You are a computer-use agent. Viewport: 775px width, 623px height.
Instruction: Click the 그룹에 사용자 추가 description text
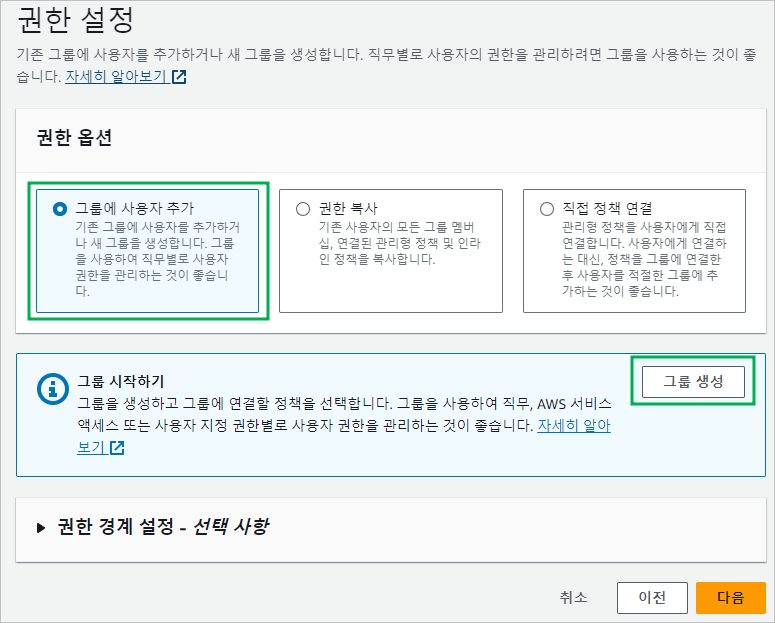click(x=158, y=259)
